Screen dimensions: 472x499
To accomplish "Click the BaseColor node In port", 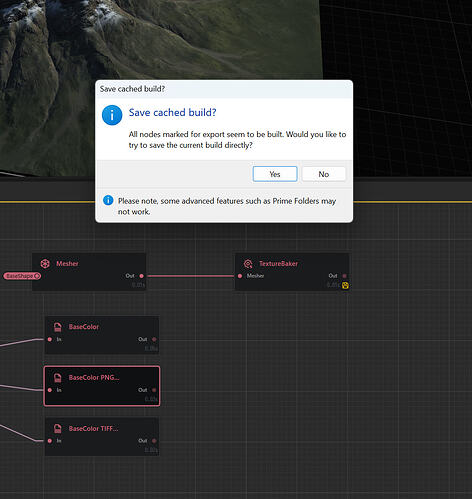I will [50, 339].
